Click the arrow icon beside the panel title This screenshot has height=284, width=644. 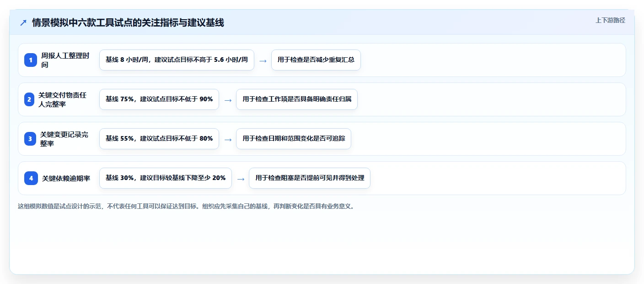pos(23,23)
